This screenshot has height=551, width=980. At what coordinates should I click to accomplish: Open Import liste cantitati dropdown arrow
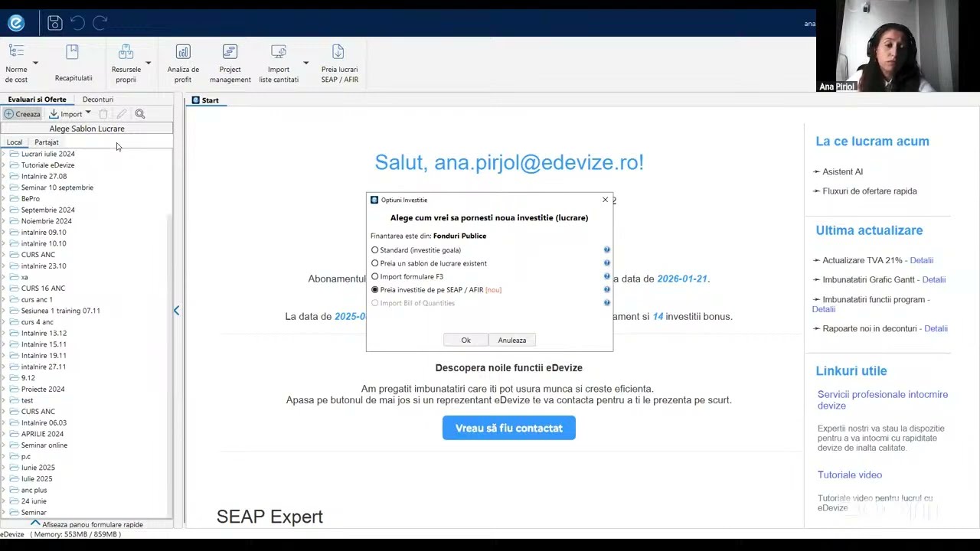point(305,64)
